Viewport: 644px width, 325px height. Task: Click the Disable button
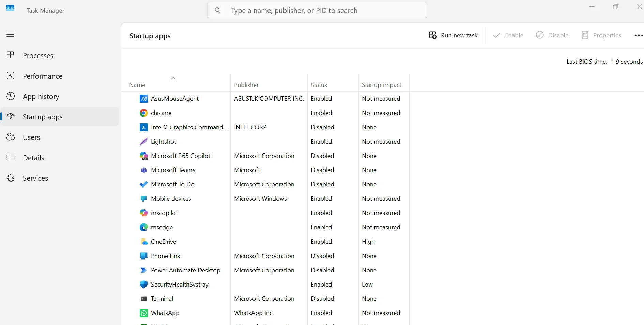(552, 35)
